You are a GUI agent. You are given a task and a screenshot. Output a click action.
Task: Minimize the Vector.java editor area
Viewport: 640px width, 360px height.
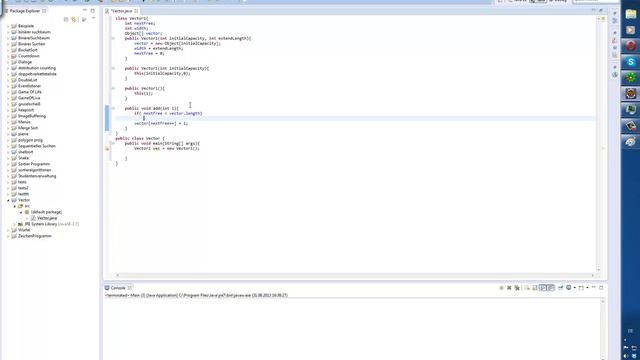click(x=593, y=11)
